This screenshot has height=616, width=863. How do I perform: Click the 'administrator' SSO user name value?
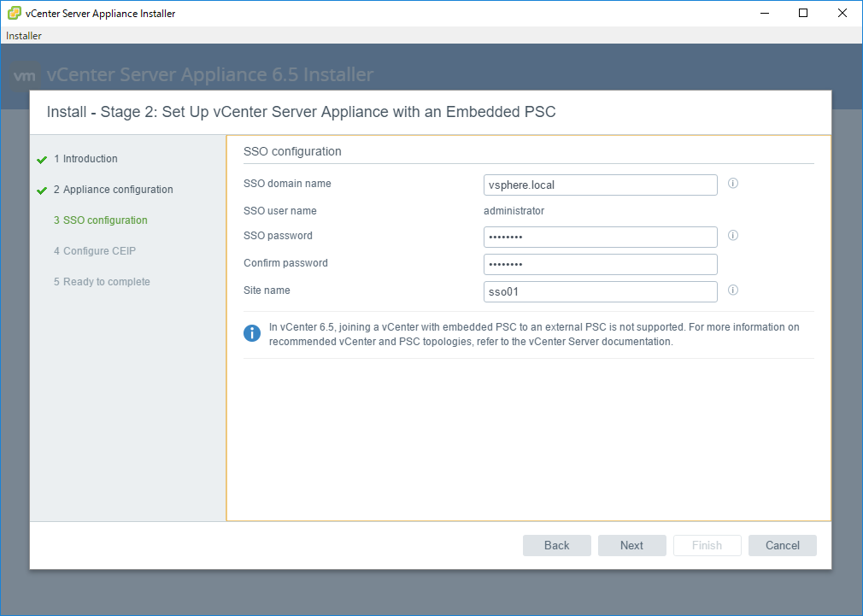514,211
